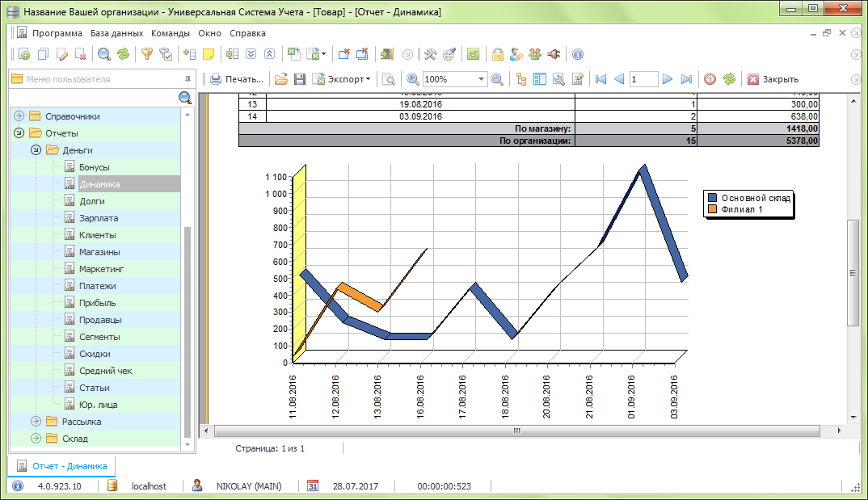Refresh the report with green arrows

click(729, 79)
